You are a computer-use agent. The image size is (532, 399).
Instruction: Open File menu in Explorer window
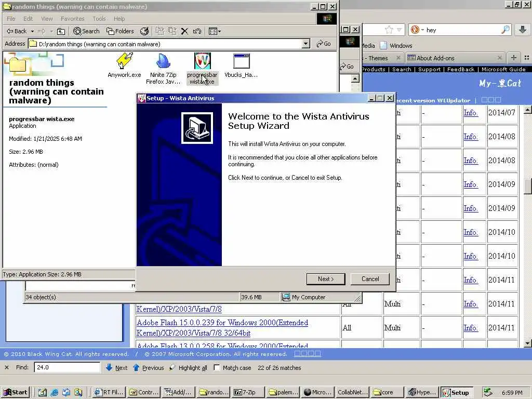click(11, 19)
